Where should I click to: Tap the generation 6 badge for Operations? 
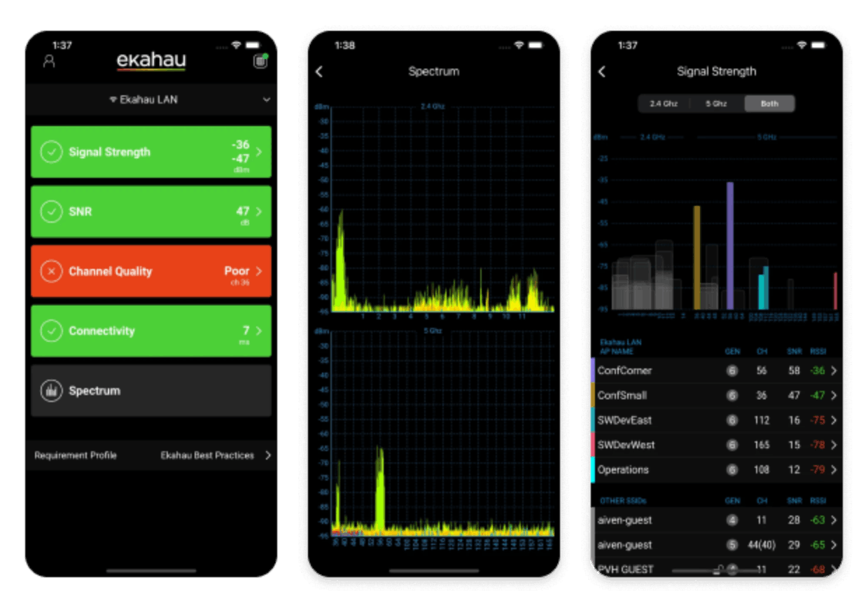click(732, 470)
